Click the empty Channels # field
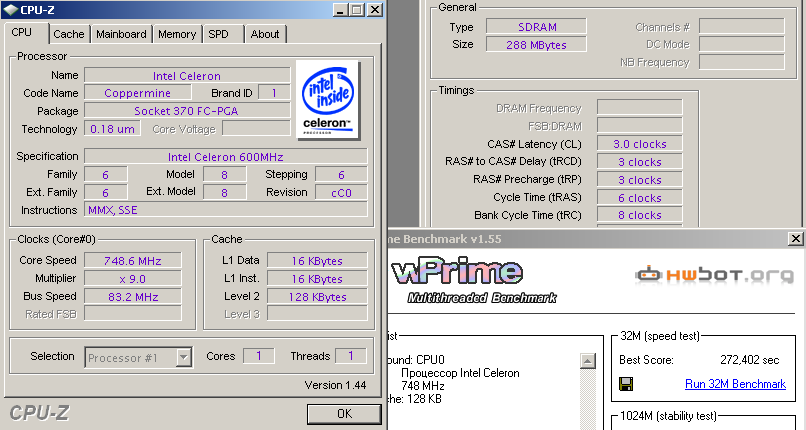Viewport: 806px width, 430px height. click(742, 26)
